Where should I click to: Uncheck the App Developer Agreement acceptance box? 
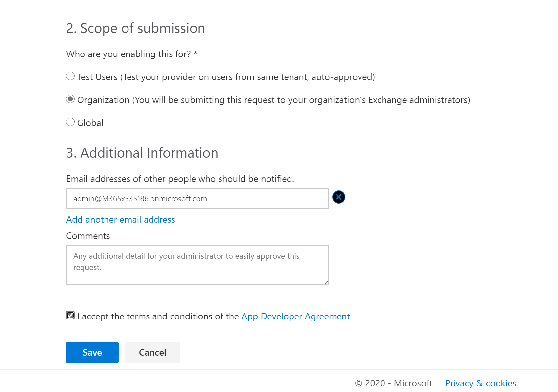[x=70, y=316]
